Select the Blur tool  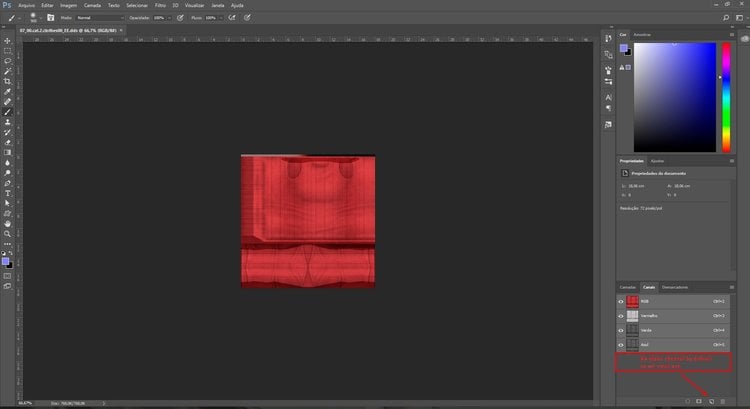(7, 163)
